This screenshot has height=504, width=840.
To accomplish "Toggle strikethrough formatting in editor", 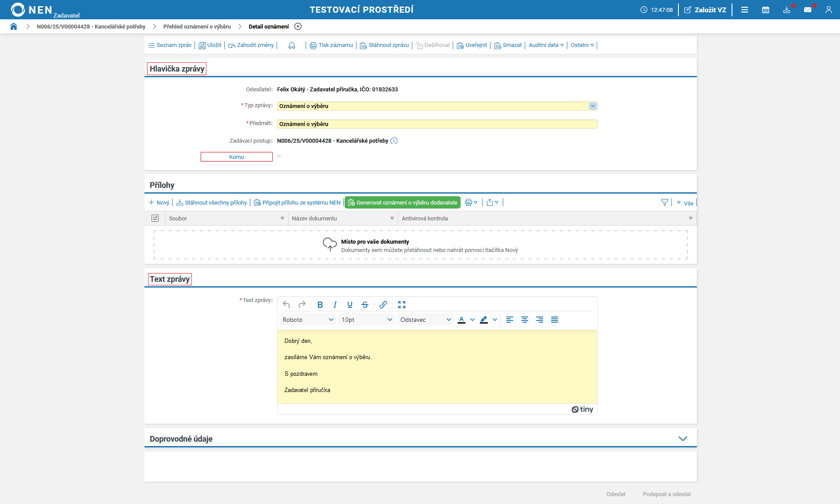I will pos(365,305).
